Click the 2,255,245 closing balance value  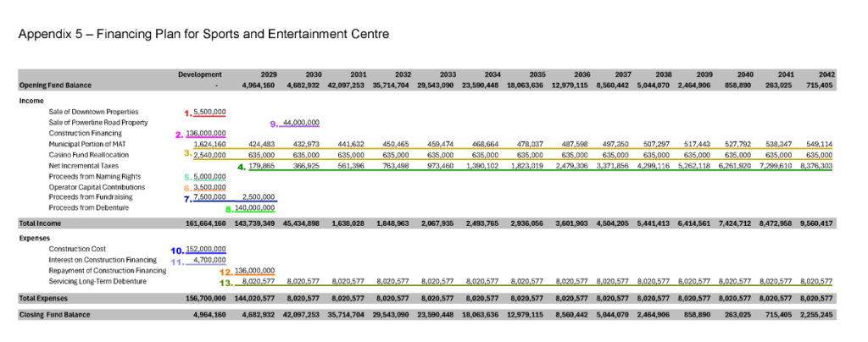pyautogui.click(x=817, y=315)
